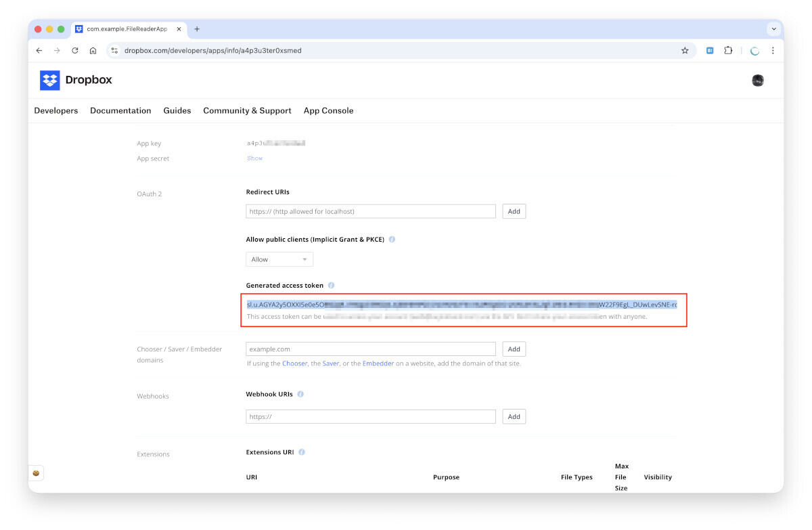
Task: Click the generated access token text
Action: coord(461,305)
